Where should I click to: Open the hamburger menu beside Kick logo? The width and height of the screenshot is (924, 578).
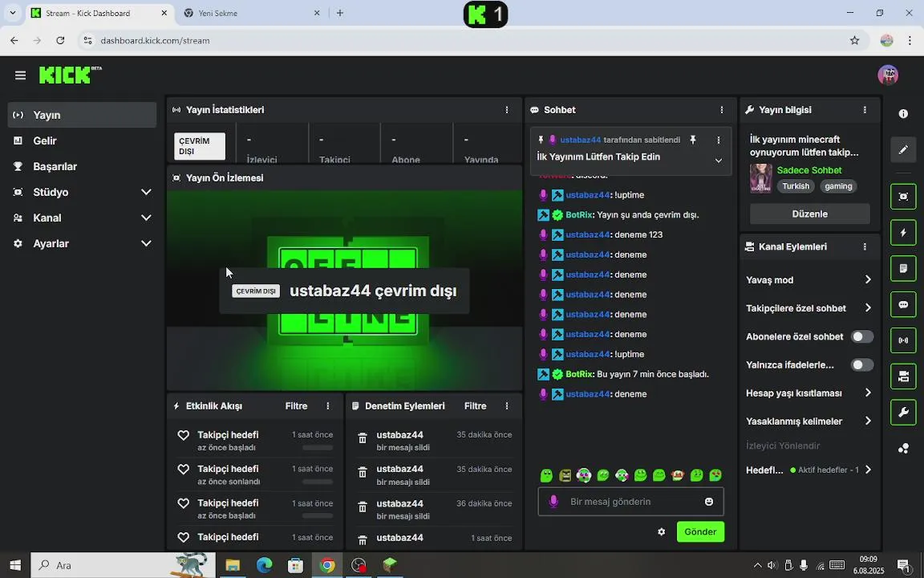[x=21, y=75]
